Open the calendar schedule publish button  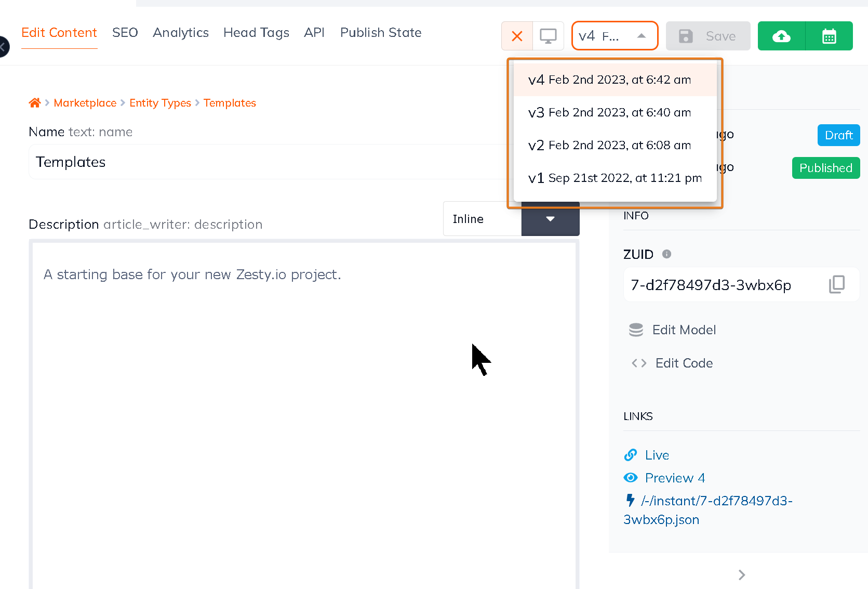(x=829, y=36)
